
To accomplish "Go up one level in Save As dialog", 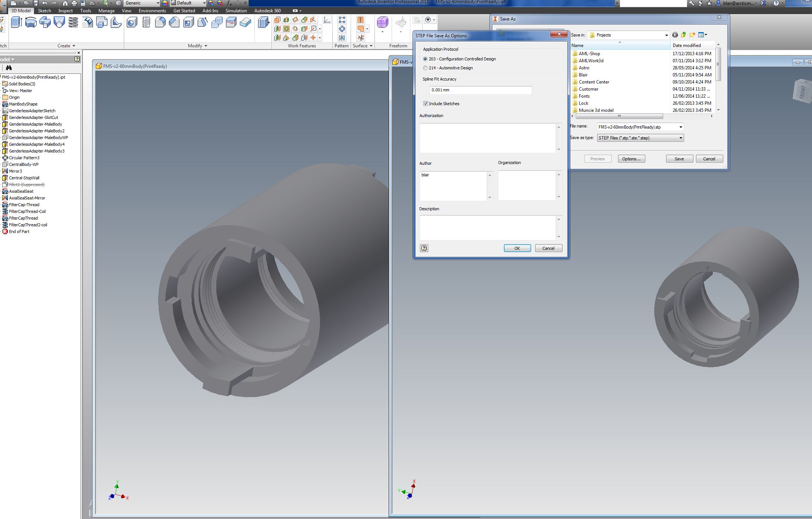I will (x=683, y=35).
